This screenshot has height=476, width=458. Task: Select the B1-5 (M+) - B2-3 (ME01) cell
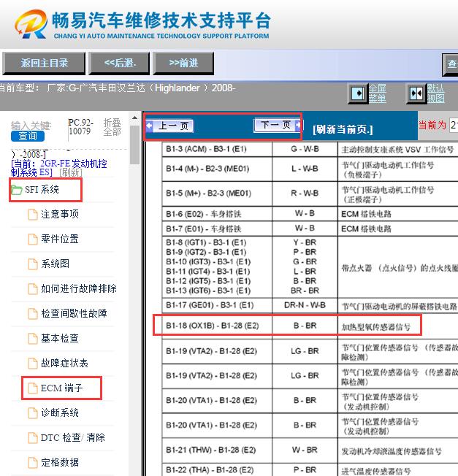coord(217,193)
